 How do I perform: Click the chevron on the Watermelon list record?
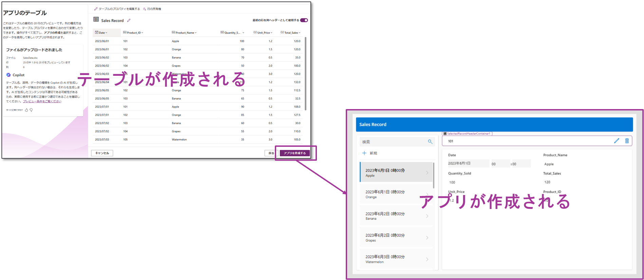[x=427, y=259]
